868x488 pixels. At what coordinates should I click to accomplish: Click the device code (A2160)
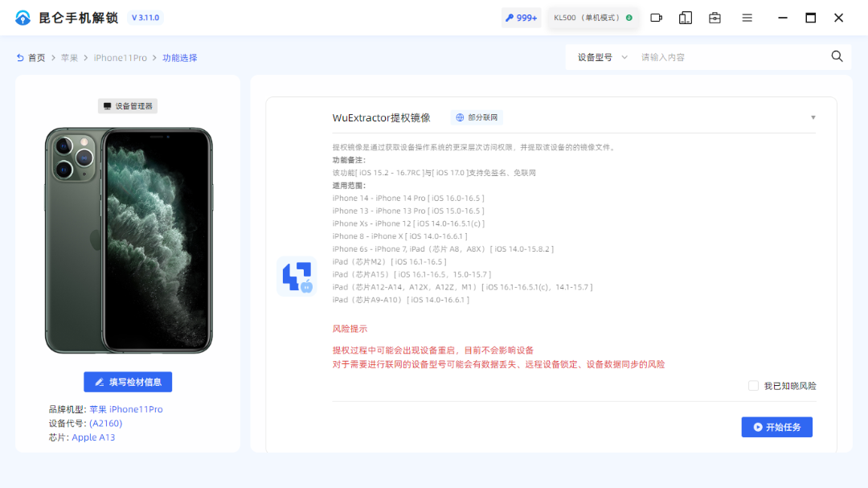click(x=106, y=423)
